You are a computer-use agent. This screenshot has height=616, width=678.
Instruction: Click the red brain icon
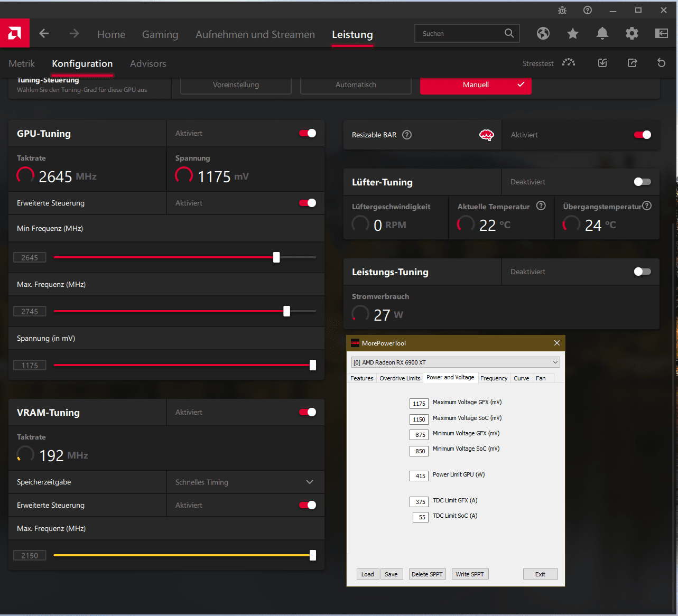tap(487, 135)
